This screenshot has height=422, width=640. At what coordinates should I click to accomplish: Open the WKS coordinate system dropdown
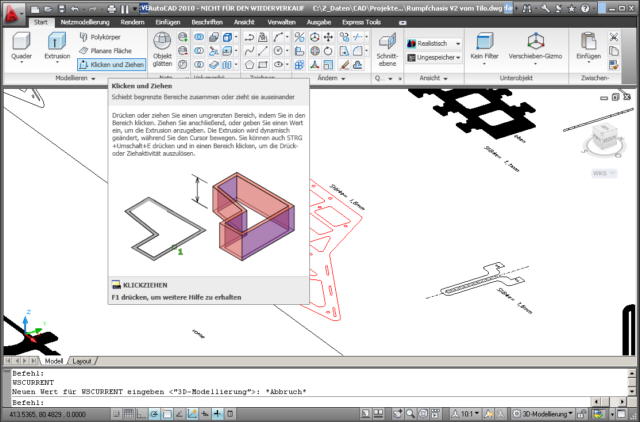pyautogui.click(x=604, y=173)
